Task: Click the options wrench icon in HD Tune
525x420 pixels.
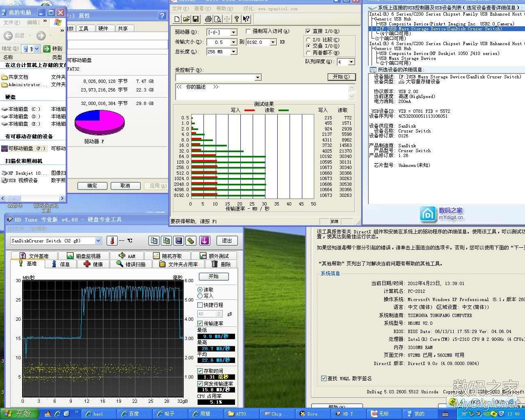Action: click(191, 241)
